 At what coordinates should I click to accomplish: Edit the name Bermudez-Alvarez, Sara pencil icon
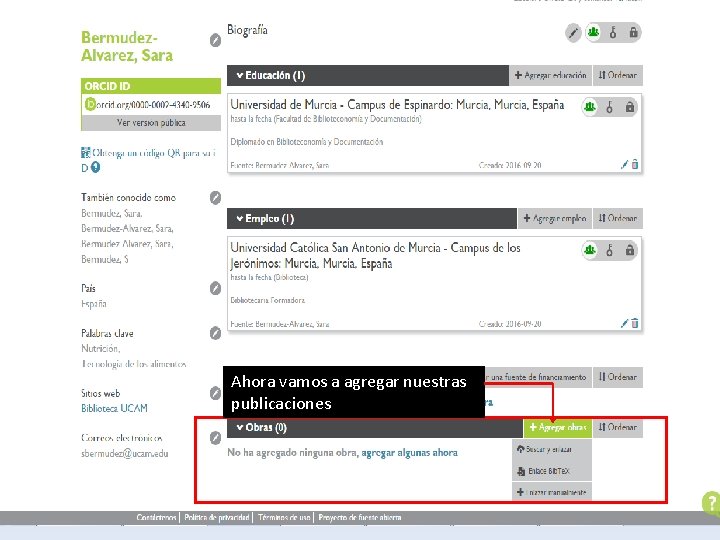pyautogui.click(x=215, y=40)
